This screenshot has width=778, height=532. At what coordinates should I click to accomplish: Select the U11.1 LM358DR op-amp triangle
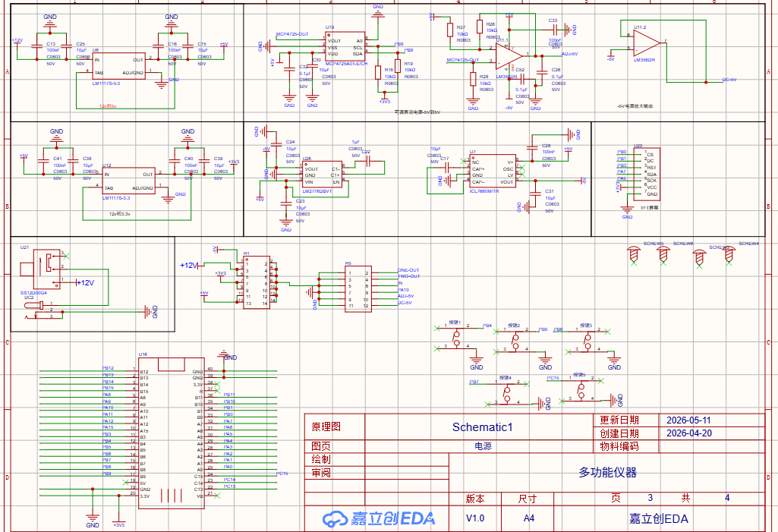point(509,56)
